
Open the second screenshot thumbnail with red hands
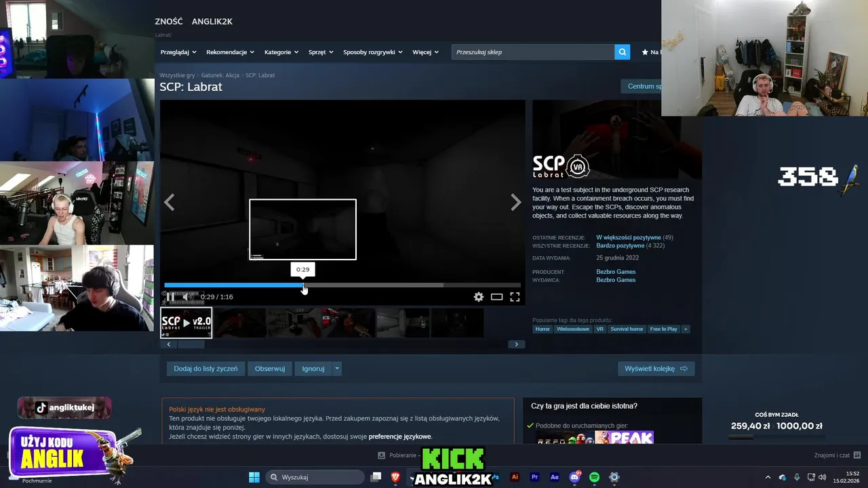click(x=240, y=323)
